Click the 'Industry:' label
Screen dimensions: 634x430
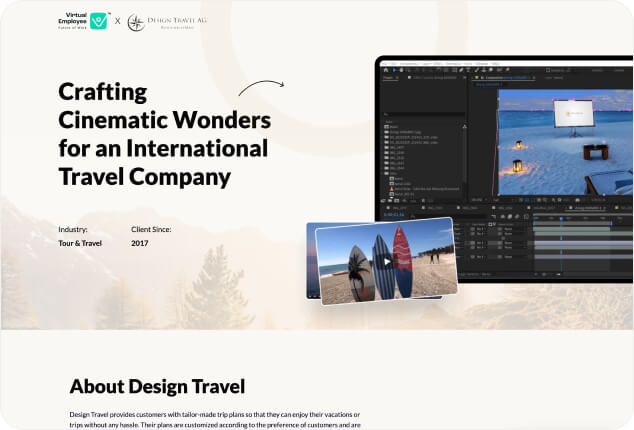pos(73,229)
